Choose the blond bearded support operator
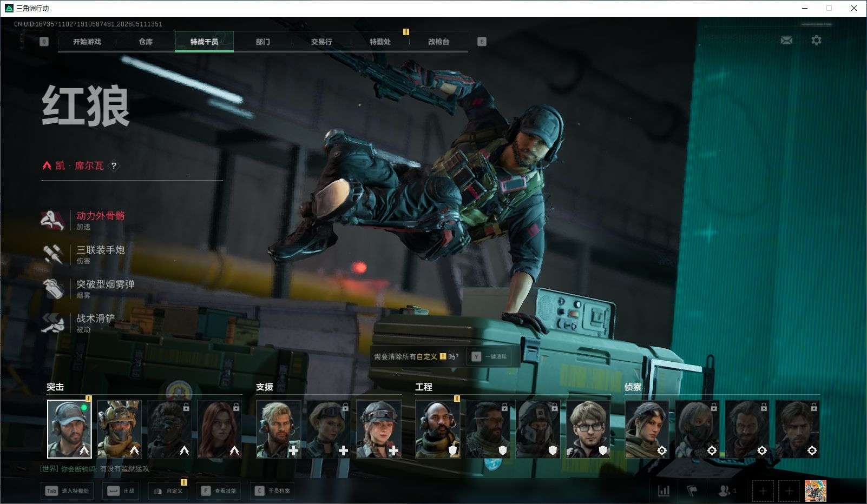Screen dimensions: 867x504 (x=278, y=429)
